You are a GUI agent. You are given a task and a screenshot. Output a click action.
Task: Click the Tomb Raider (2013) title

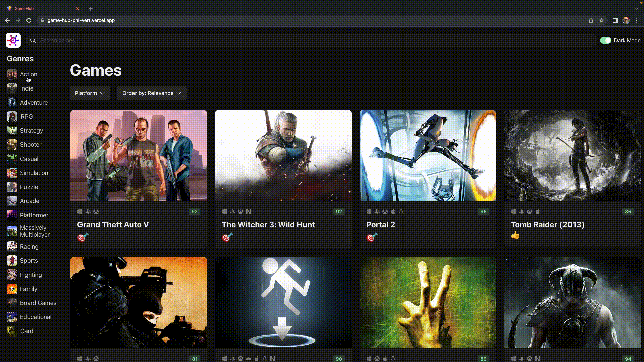pos(547,225)
